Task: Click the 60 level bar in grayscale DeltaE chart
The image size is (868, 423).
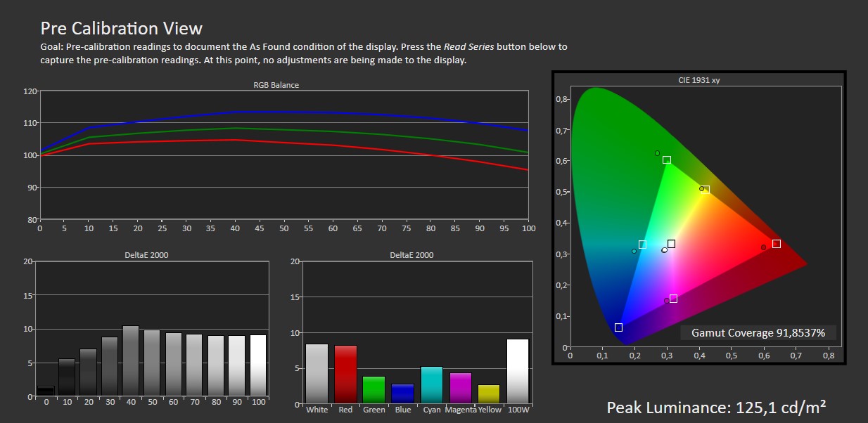Action: [x=174, y=364]
